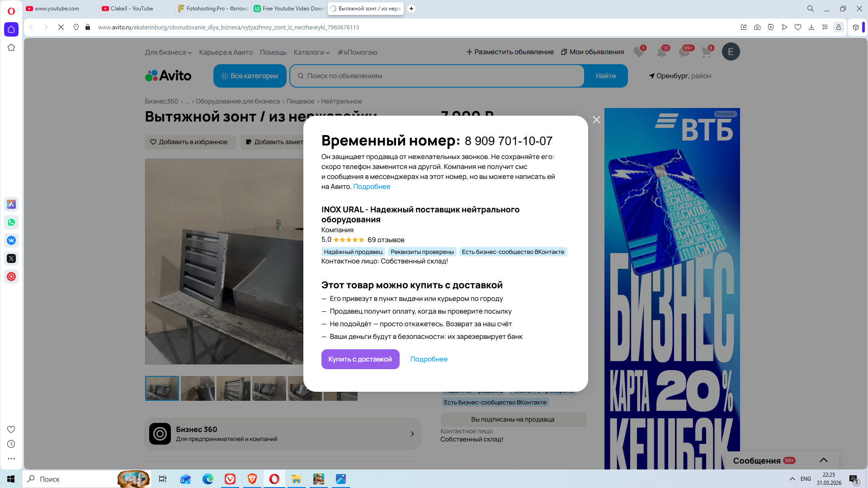Open Avito shopping cart
The width and height of the screenshot is (868, 488).
(706, 52)
